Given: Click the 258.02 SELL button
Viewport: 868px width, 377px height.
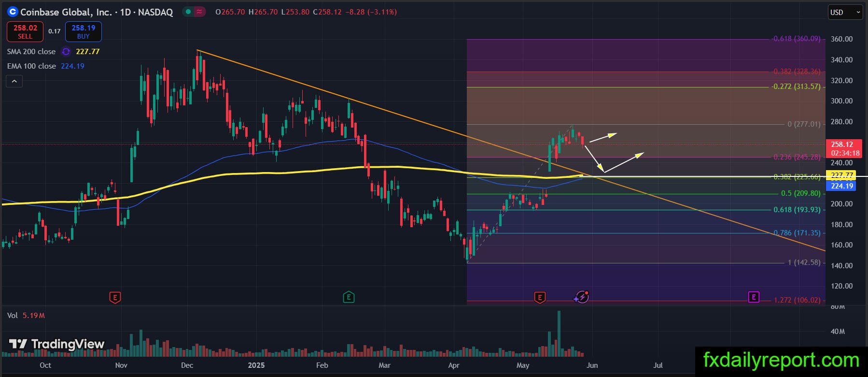Looking at the screenshot, I should coord(25,32).
